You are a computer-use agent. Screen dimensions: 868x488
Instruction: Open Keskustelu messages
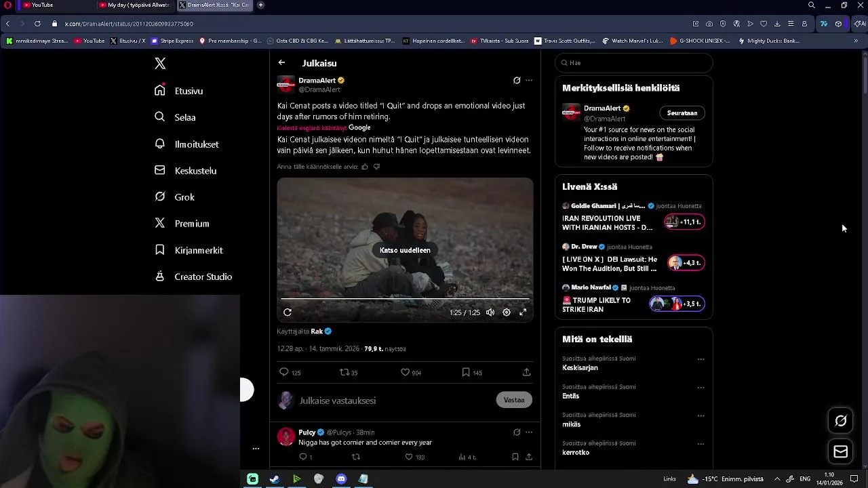coord(185,171)
